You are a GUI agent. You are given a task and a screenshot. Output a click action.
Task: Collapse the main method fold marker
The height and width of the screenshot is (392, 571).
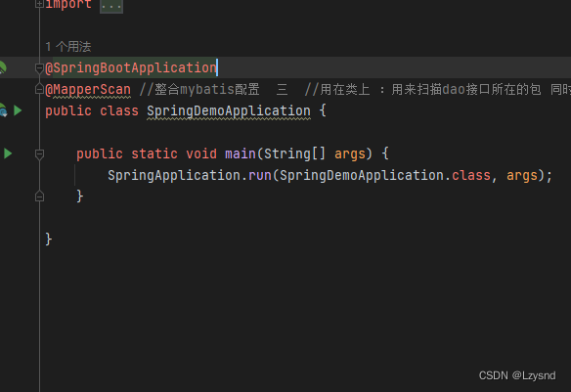point(39,153)
